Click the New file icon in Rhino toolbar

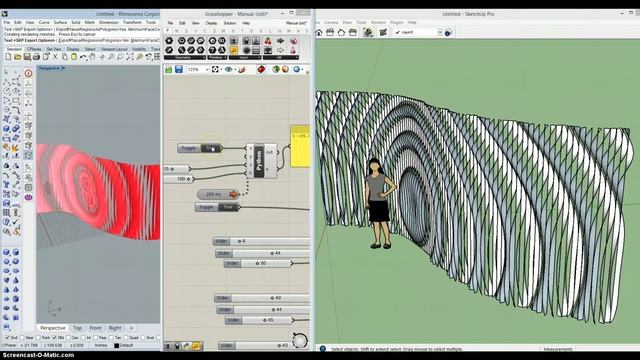8,57
